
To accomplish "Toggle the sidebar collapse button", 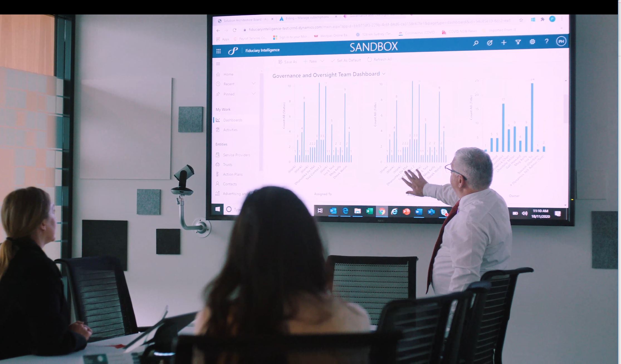I will (x=219, y=63).
